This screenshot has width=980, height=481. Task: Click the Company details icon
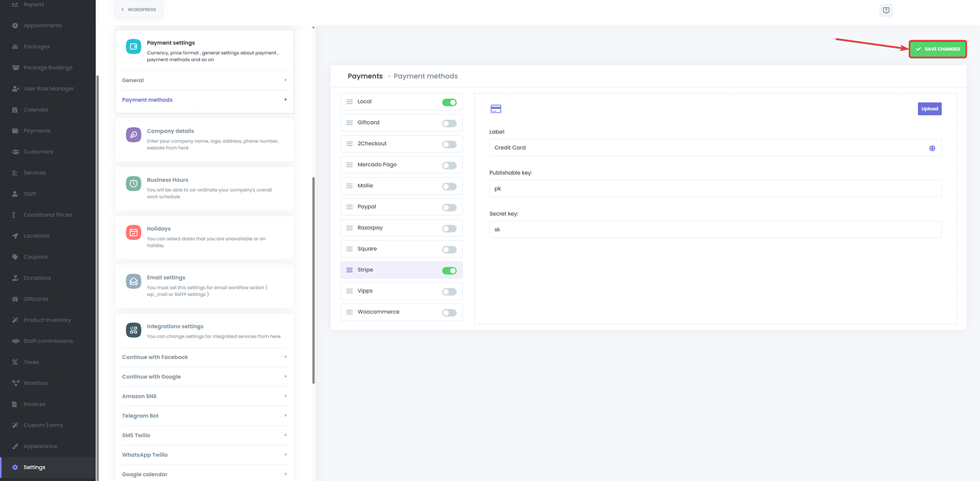(x=133, y=135)
